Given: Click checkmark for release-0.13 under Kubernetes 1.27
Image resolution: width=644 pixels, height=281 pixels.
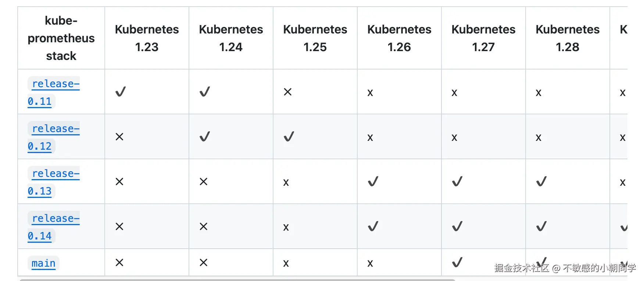Looking at the screenshot, I should pos(457,182).
